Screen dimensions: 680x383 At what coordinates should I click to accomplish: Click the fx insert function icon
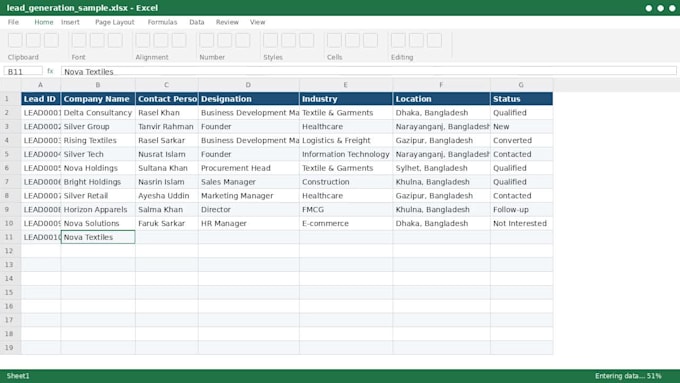point(50,71)
